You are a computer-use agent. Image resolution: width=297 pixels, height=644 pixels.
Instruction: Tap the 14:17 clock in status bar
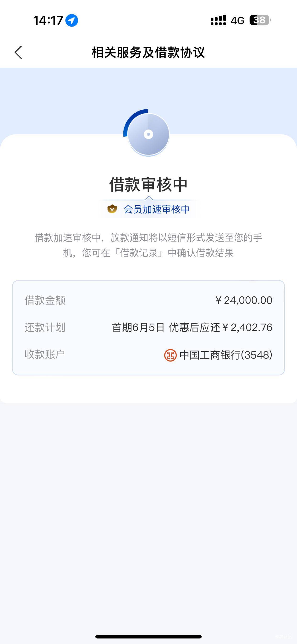(48, 20)
